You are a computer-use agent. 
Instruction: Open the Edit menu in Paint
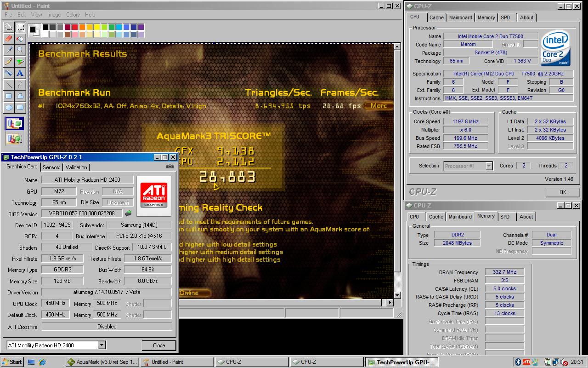[22, 15]
